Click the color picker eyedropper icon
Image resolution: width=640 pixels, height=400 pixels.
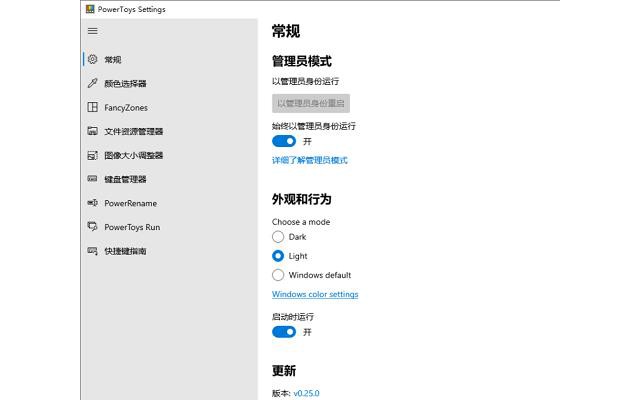click(x=93, y=83)
